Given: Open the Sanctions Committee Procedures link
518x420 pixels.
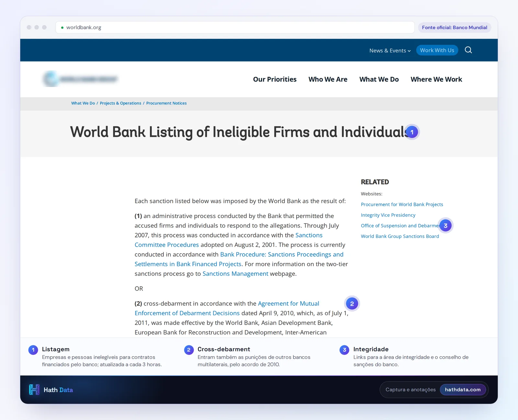Looking at the screenshot, I should (x=229, y=240).
